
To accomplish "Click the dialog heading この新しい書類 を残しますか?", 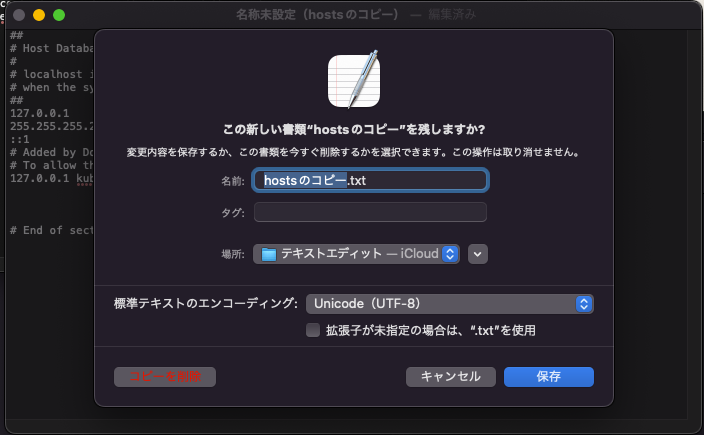I will tap(354, 130).
